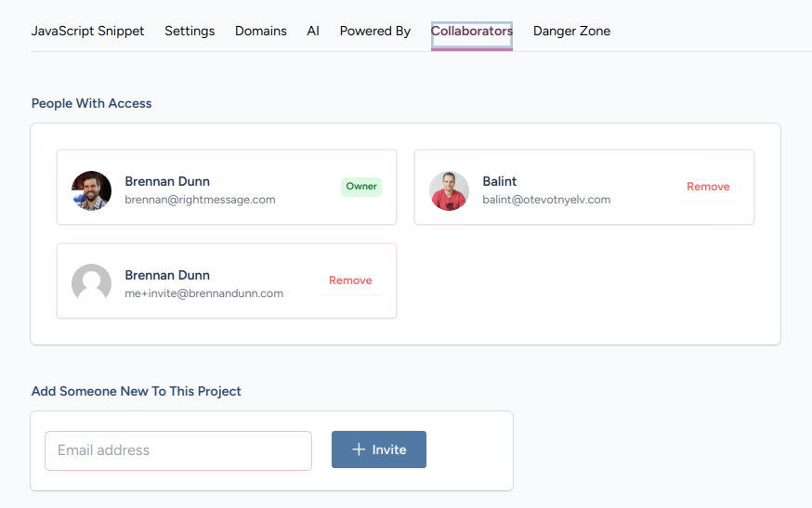The width and height of the screenshot is (812, 508).
Task: Focus the Email address input field
Action: click(178, 450)
